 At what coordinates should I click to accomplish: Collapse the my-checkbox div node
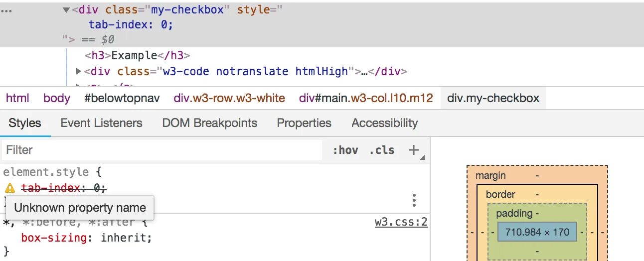[x=66, y=10]
